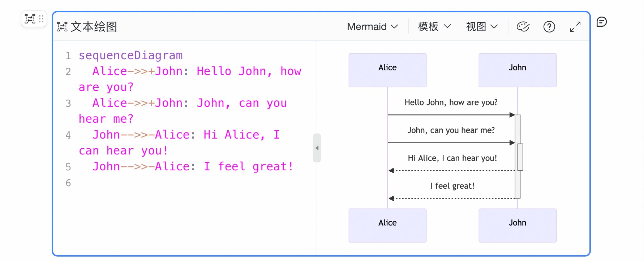Select the top John participant box

518,70
